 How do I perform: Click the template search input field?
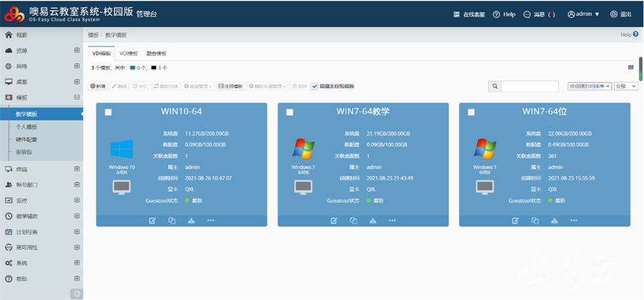pyautogui.click(x=530, y=86)
